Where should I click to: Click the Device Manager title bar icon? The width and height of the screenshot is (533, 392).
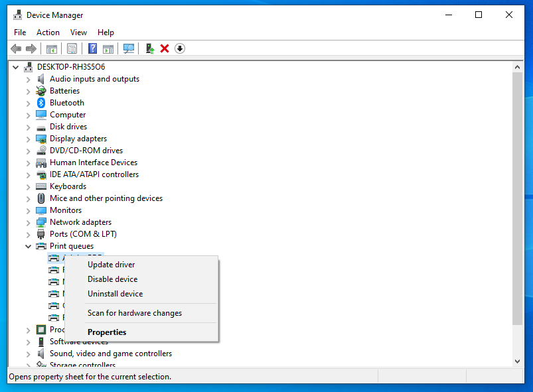click(x=18, y=15)
